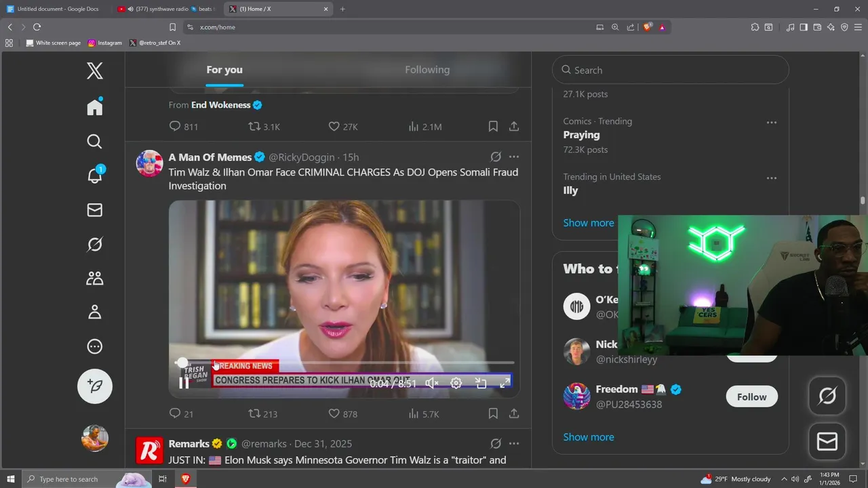868x488 pixels.
Task: Open Communities people icon
Action: click(95, 278)
